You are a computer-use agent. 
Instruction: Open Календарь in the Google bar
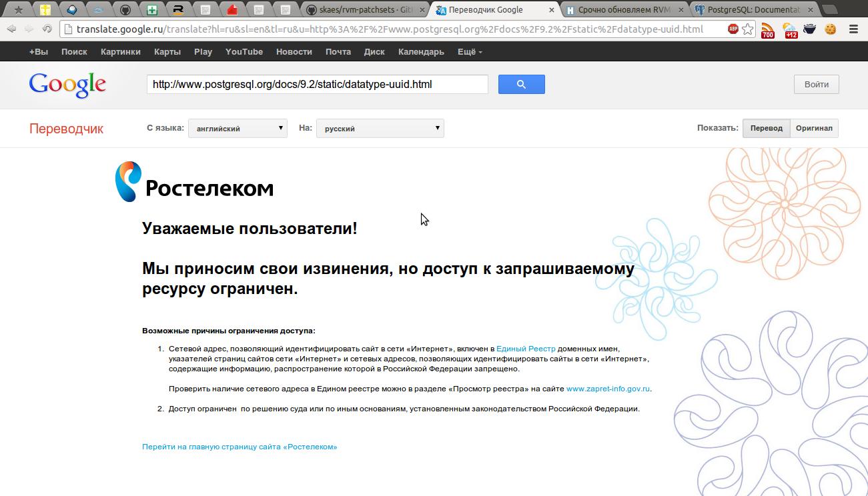point(421,51)
